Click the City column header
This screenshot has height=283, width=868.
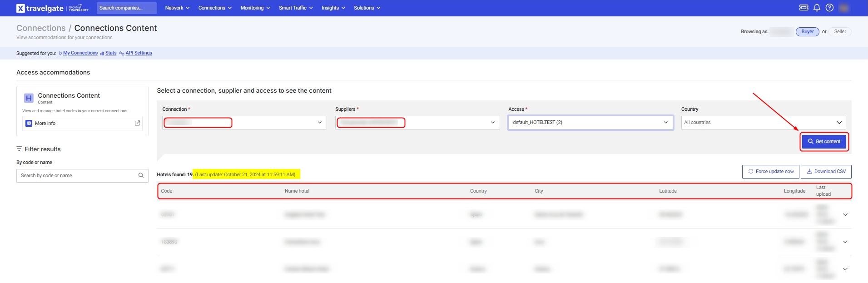pos(539,191)
